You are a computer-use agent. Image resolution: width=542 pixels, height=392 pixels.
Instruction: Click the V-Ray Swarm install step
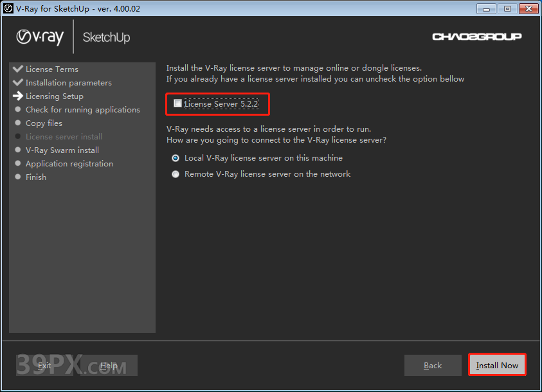click(62, 150)
